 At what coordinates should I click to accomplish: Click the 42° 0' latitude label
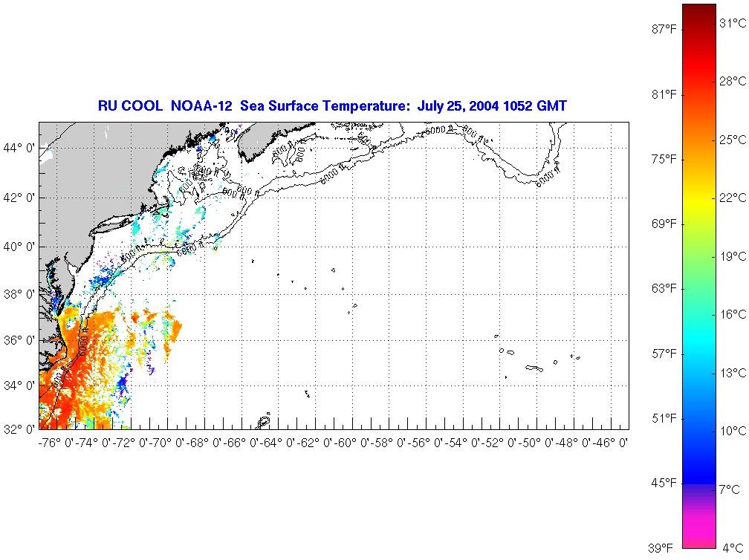click(x=19, y=198)
